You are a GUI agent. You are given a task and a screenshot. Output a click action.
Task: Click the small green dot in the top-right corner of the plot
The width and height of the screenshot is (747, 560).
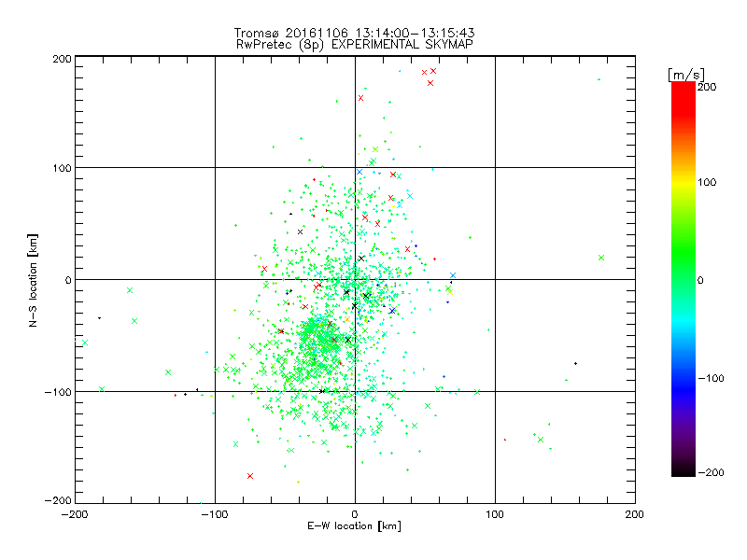click(x=599, y=79)
